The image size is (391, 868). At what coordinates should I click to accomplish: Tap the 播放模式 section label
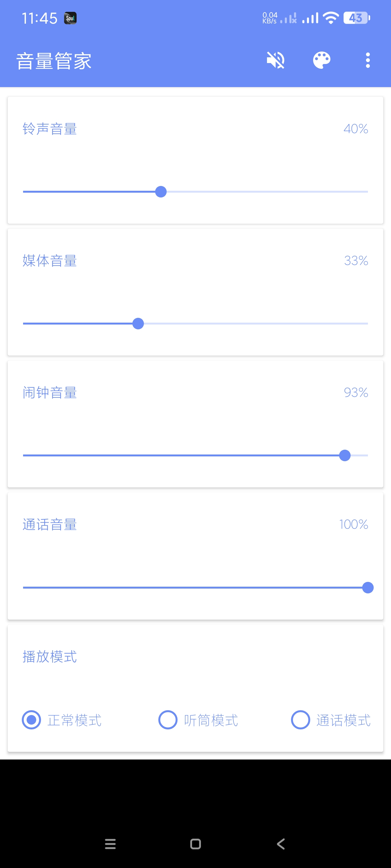(50, 656)
